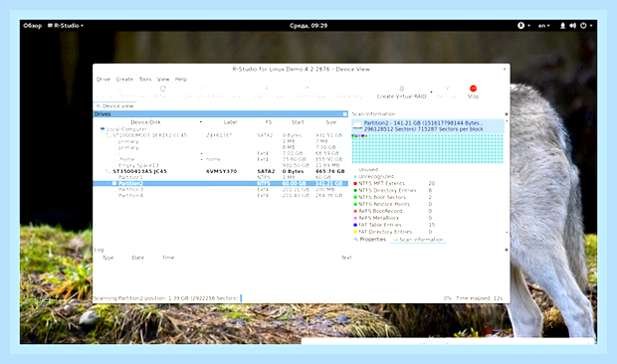
Task: Click the green NTFS Directory Entries swatch
Action: pyautogui.click(x=355, y=191)
